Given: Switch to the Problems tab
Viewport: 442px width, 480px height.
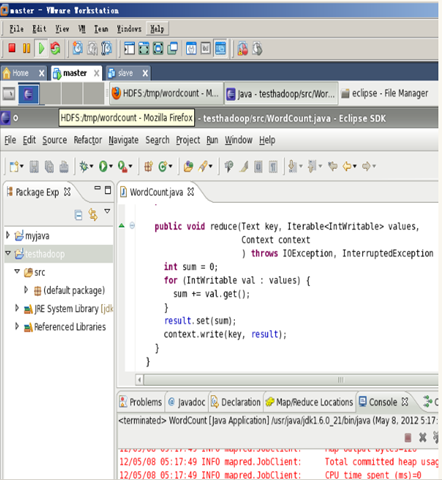Looking at the screenshot, I should [x=141, y=402].
